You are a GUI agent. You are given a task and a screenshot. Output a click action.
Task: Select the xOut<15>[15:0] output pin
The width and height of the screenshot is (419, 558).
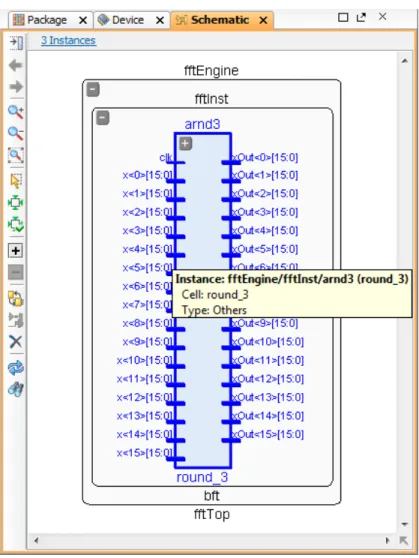267,435
